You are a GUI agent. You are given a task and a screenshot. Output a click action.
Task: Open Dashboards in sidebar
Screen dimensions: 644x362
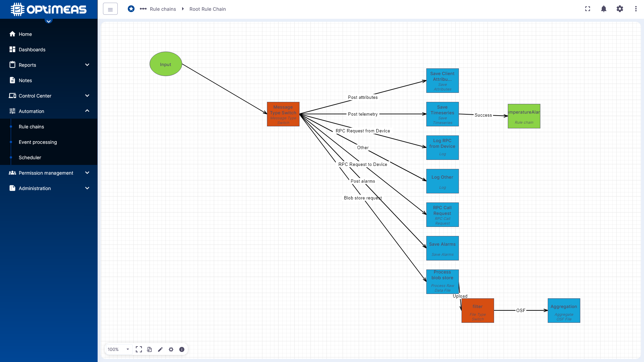(x=49, y=49)
